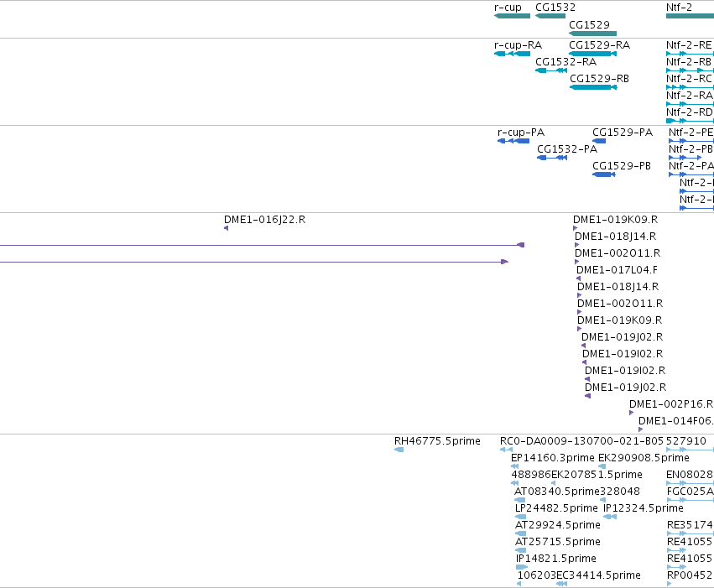Select the DME1-002P16.R arrow marker
This screenshot has width=714, height=588.
tap(631, 413)
